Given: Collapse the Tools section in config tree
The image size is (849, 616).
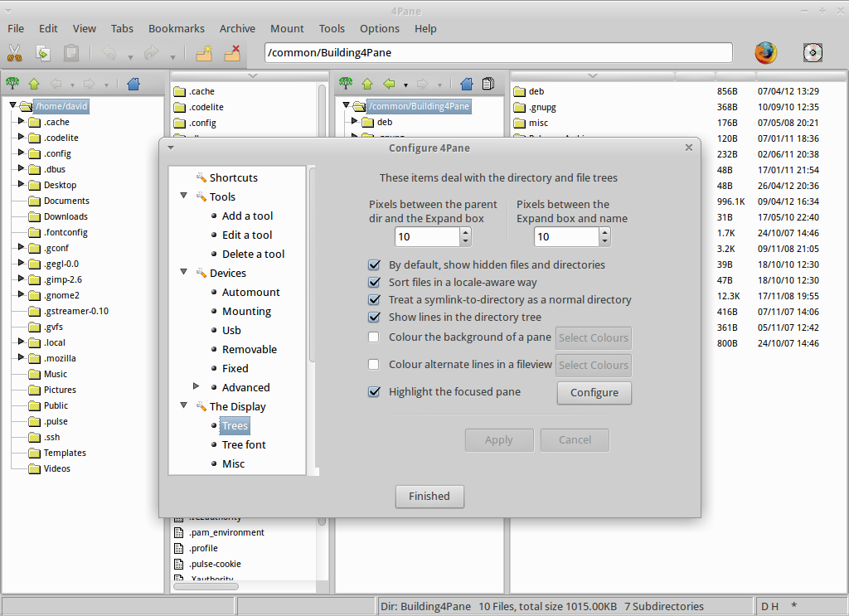Looking at the screenshot, I should point(183,196).
